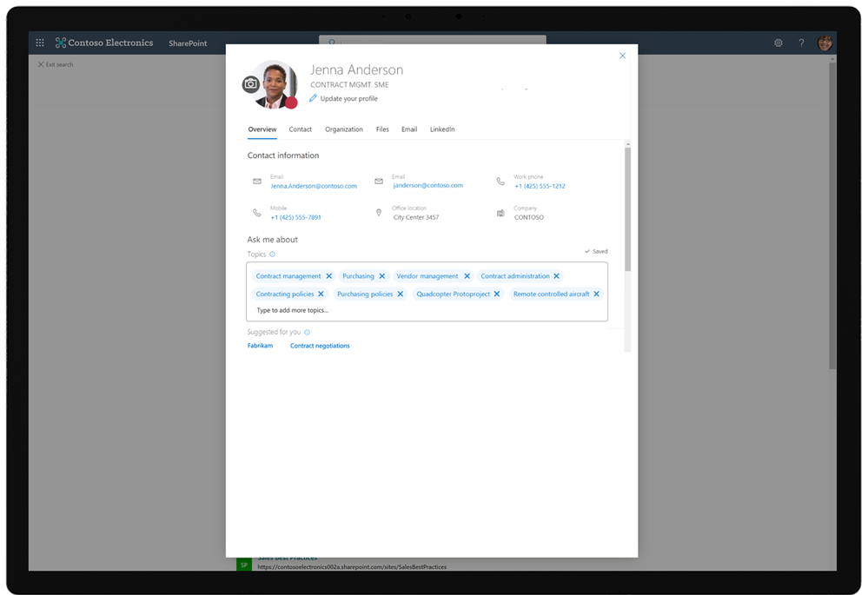The image size is (868, 595).
Task: Click the search box in SharePoint header
Action: (x=433, y=40)
